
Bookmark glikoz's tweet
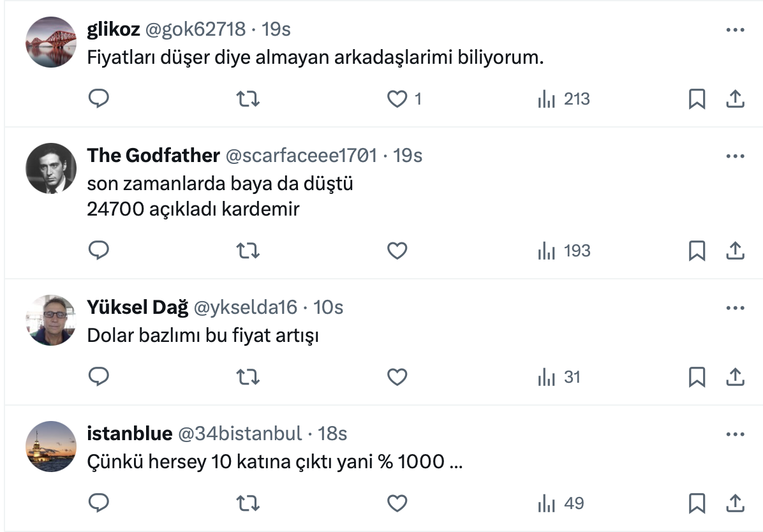tap(697, 99)
